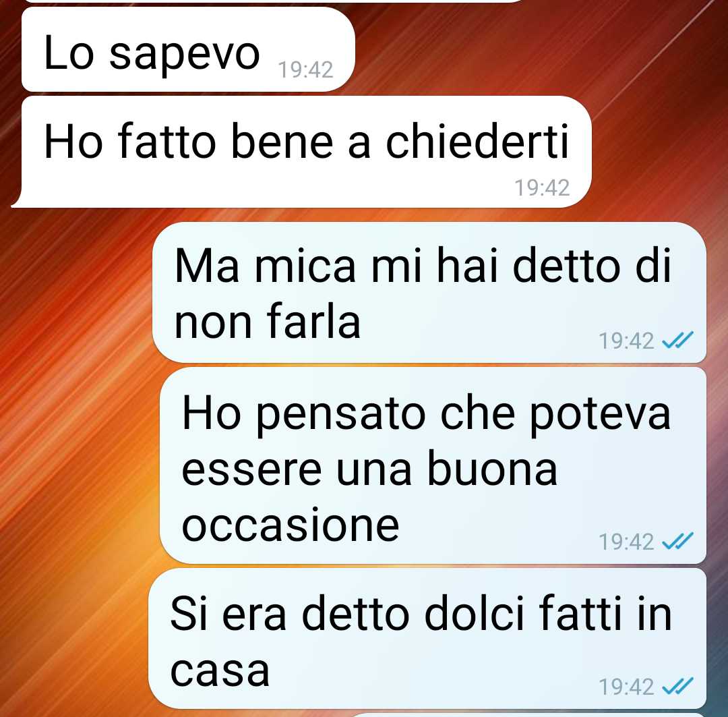Tap the blue read ticks on "casa" message

(x=677, y=685)
